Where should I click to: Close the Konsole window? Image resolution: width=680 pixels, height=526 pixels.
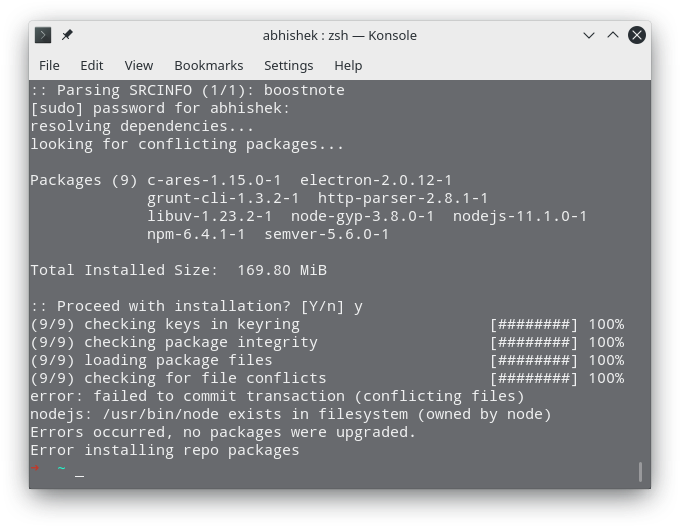pyautogui.click(x=637, y=35)
